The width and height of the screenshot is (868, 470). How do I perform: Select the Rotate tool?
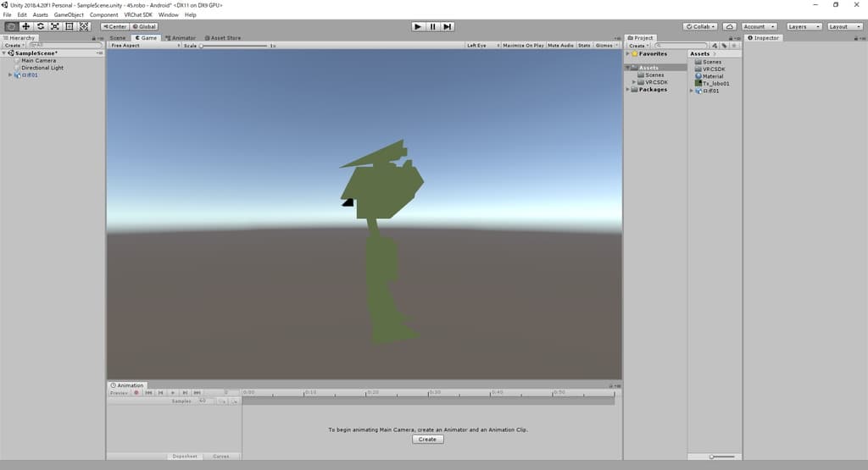point(41,26)
